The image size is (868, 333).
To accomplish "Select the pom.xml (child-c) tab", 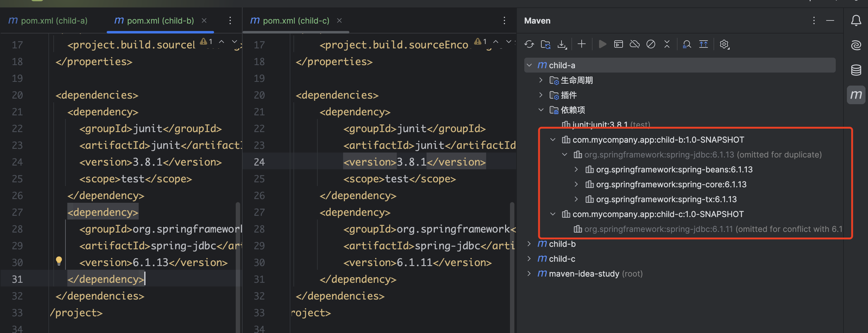I will point(290,20).
